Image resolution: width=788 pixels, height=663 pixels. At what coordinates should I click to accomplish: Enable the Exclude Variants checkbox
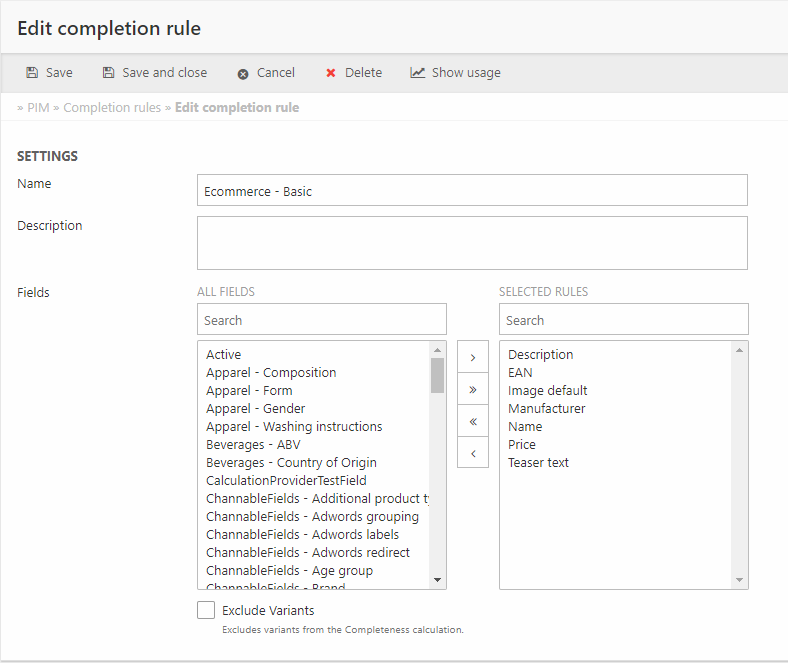pyautogui.click(x=206, y=610)
